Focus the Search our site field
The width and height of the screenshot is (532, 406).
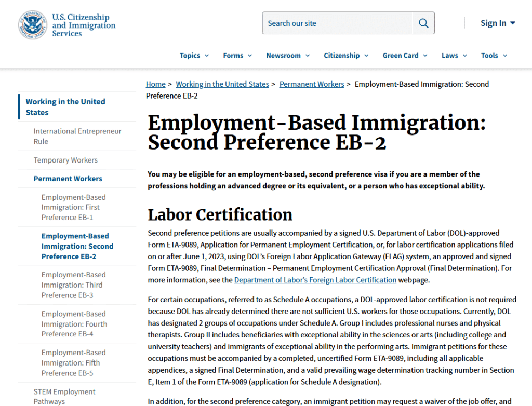(338, 23)
